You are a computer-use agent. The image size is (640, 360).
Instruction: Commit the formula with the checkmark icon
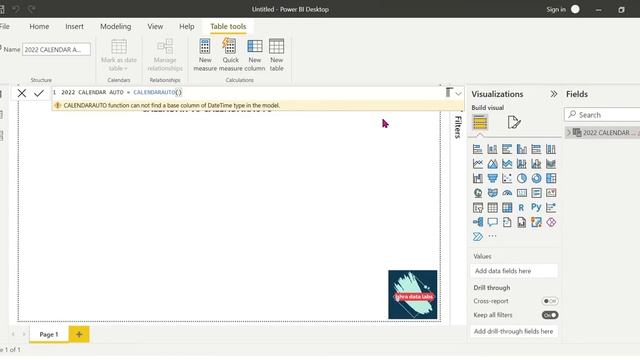(39, 93)
